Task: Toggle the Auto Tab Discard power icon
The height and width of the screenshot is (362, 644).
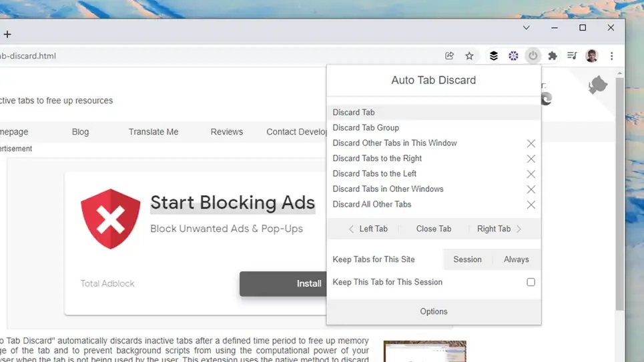Action: tap(533, 56)
